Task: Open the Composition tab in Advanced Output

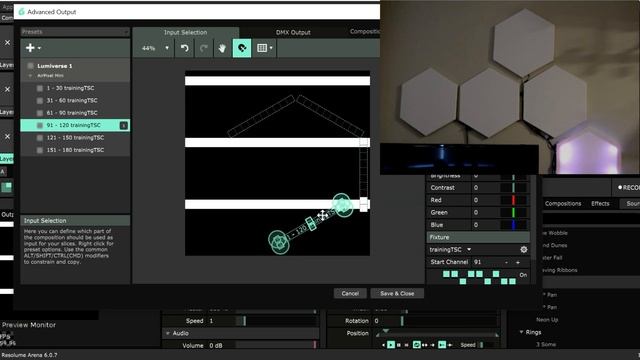Action: click(365, 31)
